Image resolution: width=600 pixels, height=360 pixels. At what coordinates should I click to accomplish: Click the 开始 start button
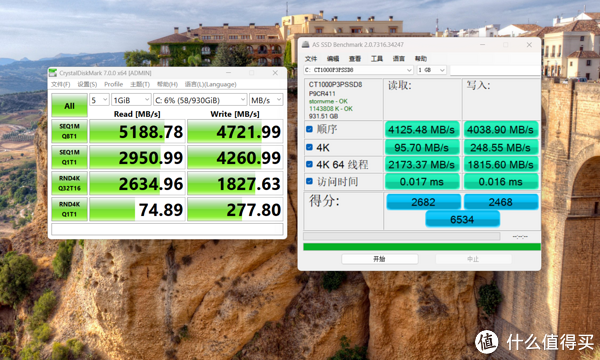[380, 259]
